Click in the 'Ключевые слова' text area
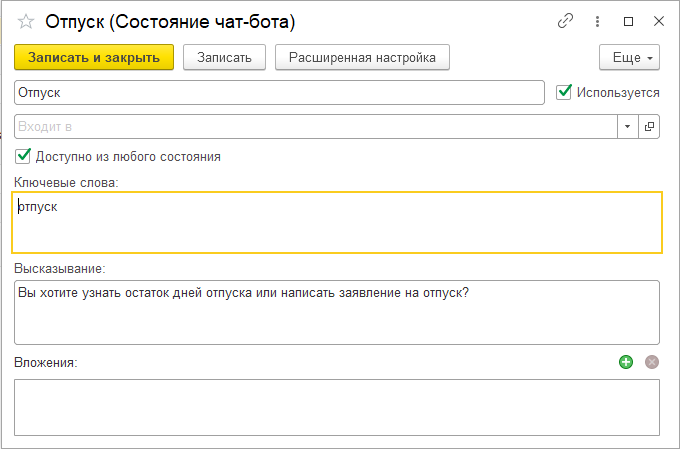Screen dimensions: 680x450 click(336, 222)
